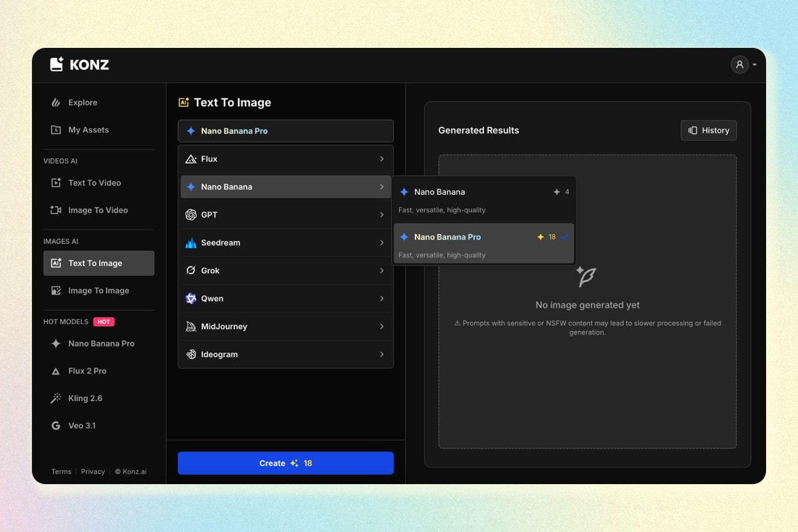This screenshot has height=532, width=798.
Task: Expand the Seedream model chevron
Action: coord(382,243)
